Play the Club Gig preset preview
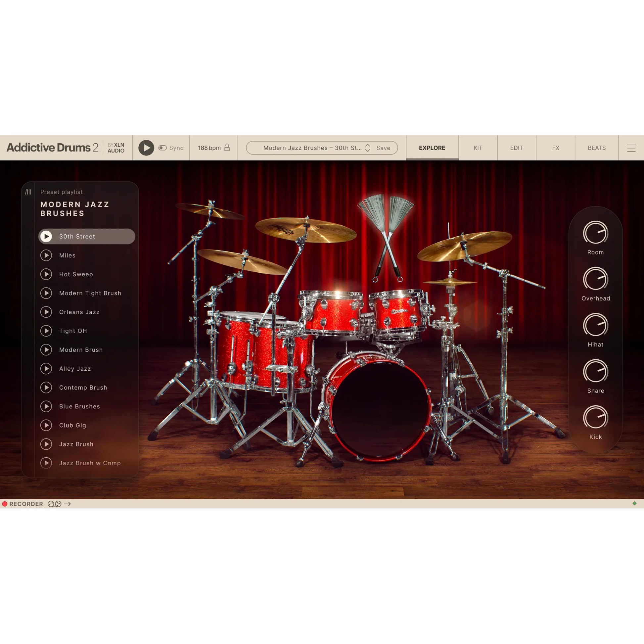Image resolution: width=644 pixels, height=644 pixels. 46,425
